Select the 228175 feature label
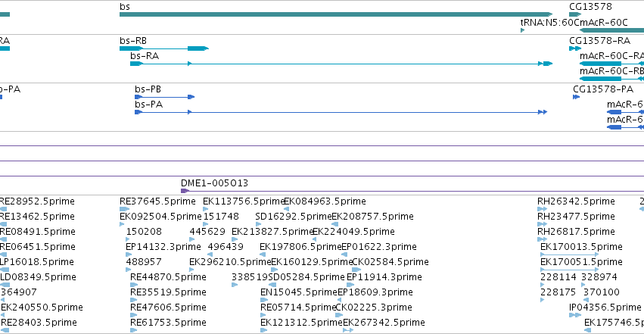 tap(558, 292)
